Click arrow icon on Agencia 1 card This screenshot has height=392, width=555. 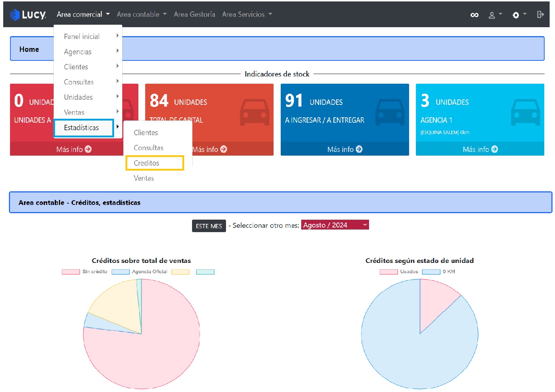(x=495, y=149)
